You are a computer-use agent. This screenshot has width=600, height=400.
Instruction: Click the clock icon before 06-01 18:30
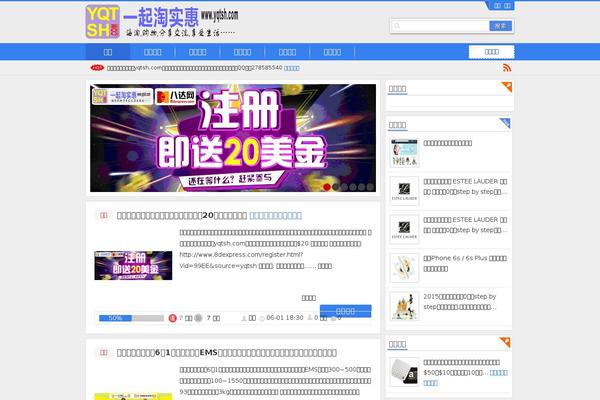point(262,318)
